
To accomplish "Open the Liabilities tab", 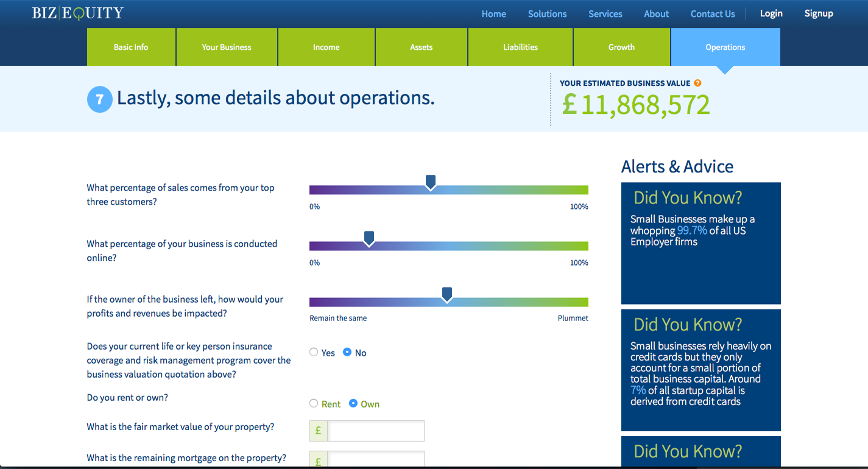I will click(521, 47).
